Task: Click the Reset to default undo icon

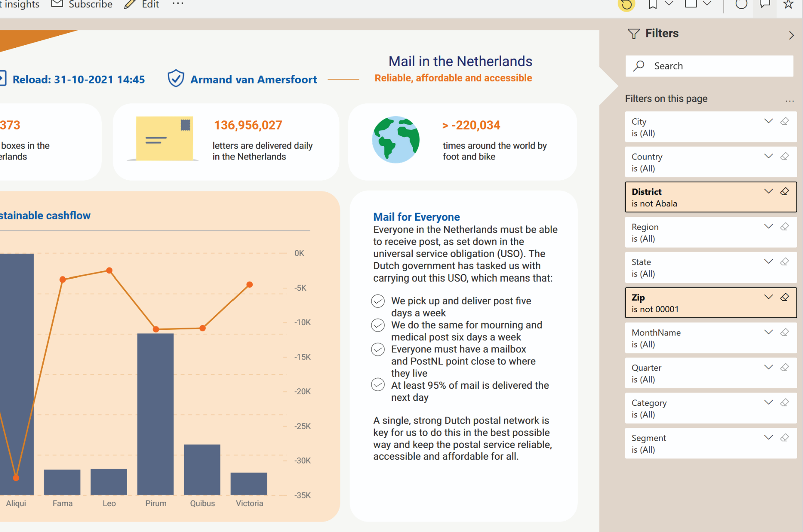Action: tap(626, 5)
